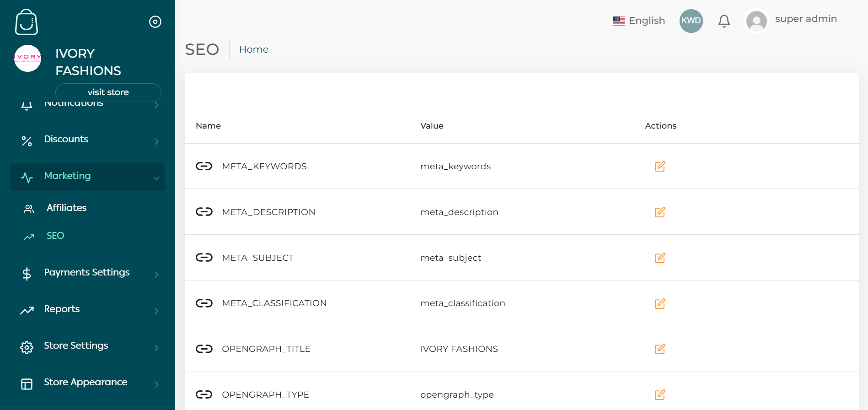Collapse the Marketing section
This screenshot has height=410, width=868.
[87, 177]
